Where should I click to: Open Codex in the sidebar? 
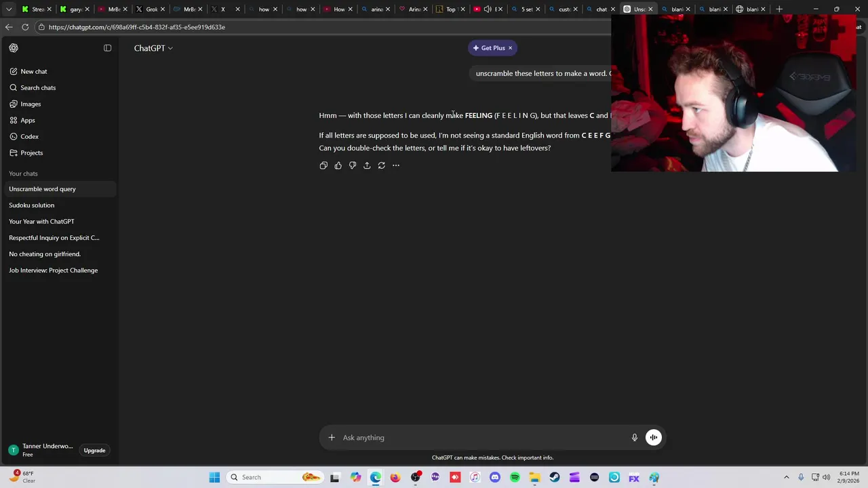pyautogui.click(x=29, y=136)
